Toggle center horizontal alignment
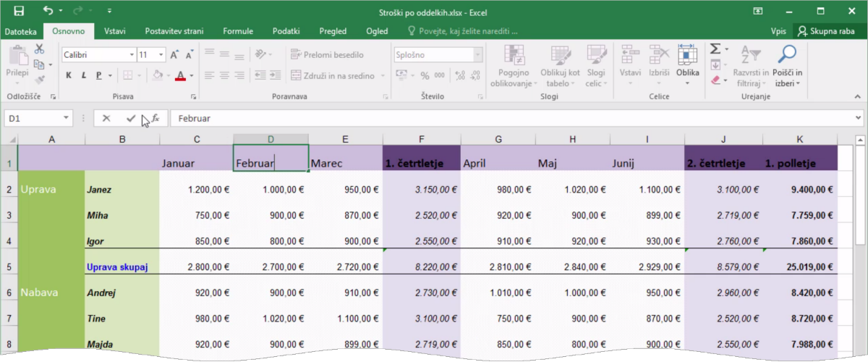Viewport: 868px width, 362px height. (224, 75)
